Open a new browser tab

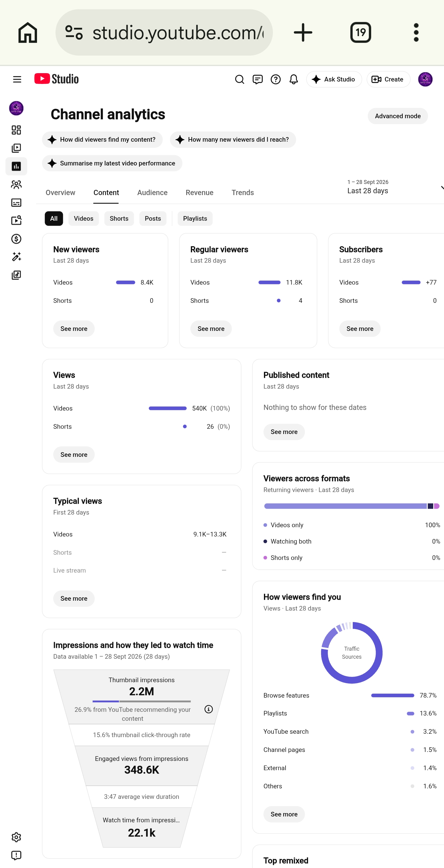pyautogui.click(x=303, y=32)
